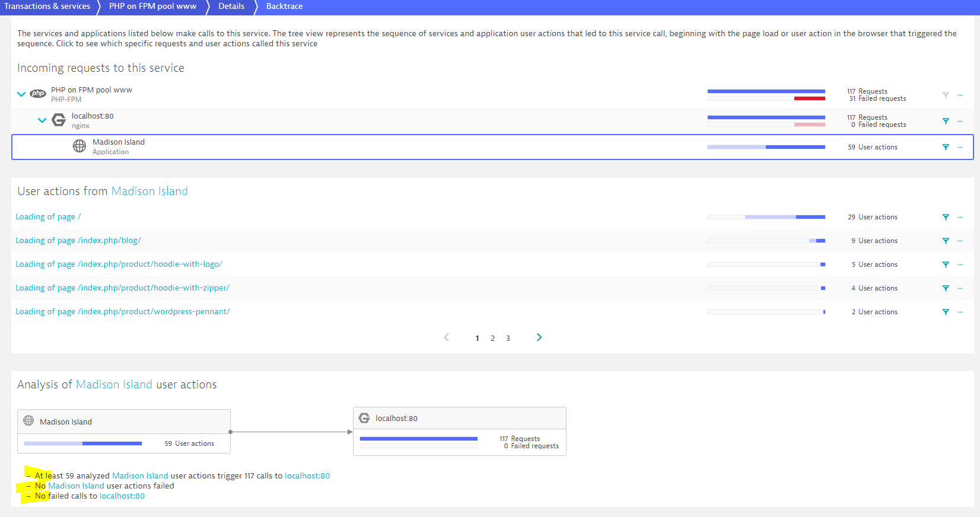Open page 3 of user actions
Viewport: 980px width, 517px height.
point(508,339)
